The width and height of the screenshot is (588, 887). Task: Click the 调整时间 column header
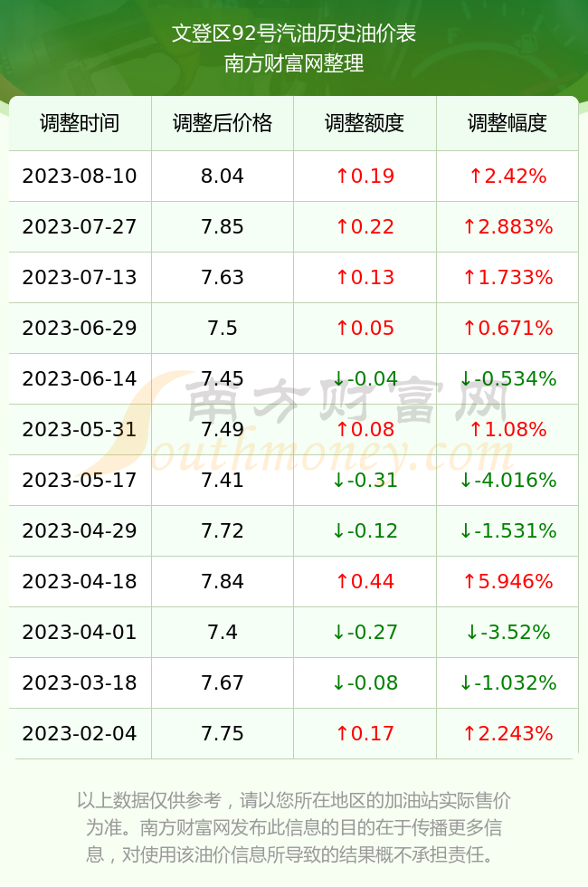click(80, 123)
